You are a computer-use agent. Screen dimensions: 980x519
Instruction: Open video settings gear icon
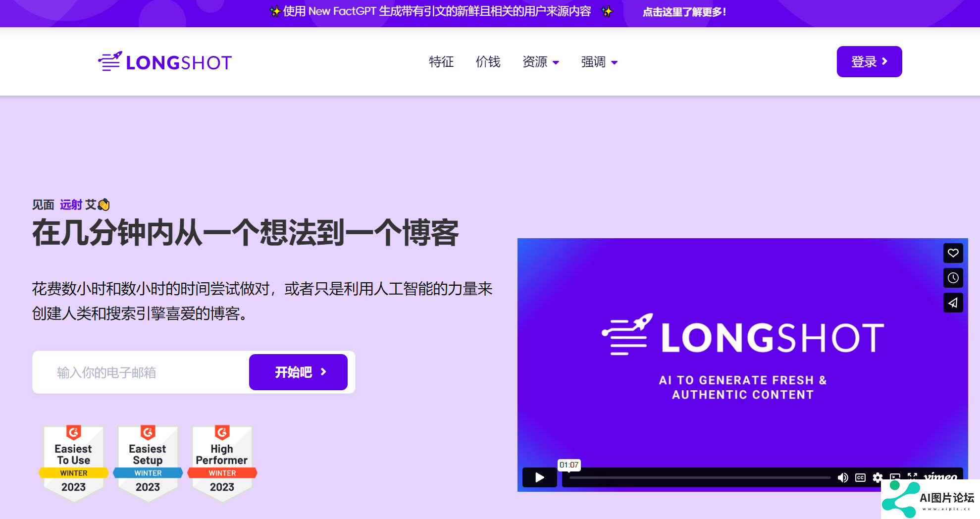click(877, 477)
